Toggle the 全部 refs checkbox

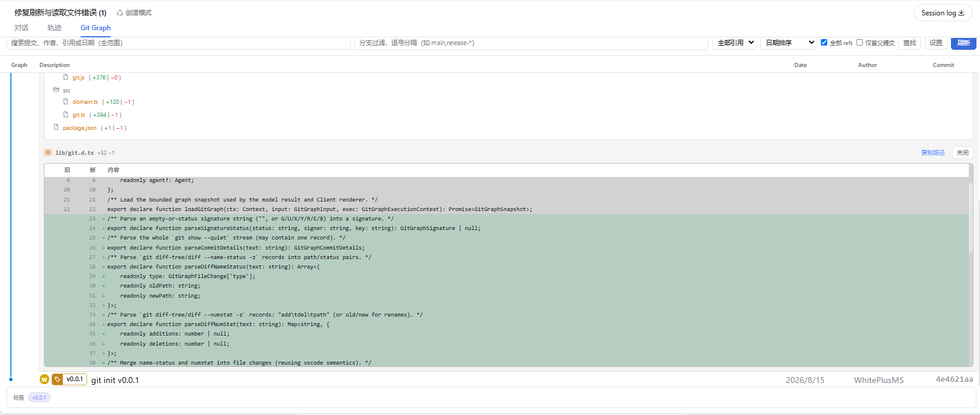tap(824, 42)
